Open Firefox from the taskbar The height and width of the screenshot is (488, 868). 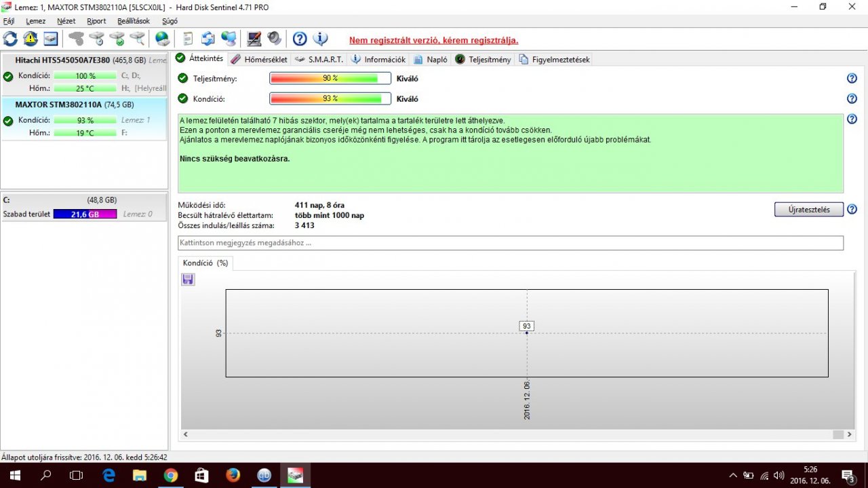[x=233, y=475]
